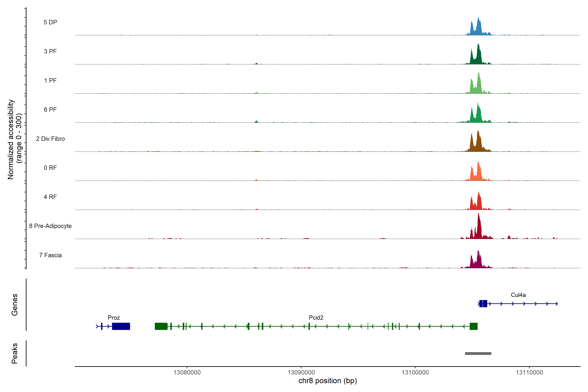Click the 0 RF track label
This screenshot has height=392, width=588.
pos(50,168)
